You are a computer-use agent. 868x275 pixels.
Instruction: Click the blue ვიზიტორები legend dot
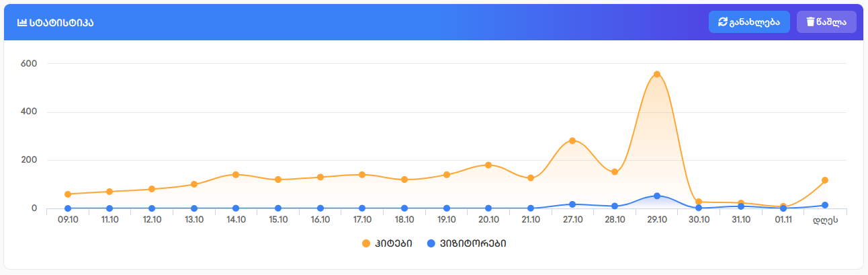[x=431, y=243]
